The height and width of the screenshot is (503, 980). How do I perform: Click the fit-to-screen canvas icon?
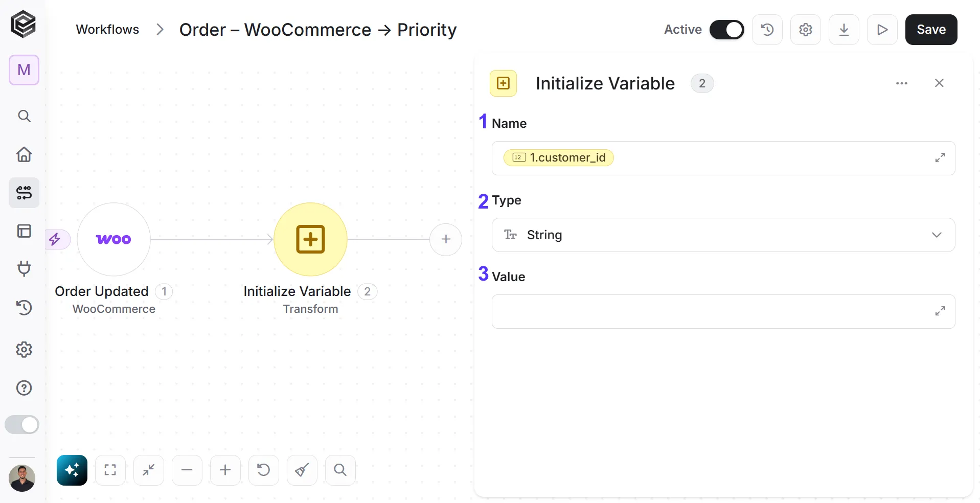click(110, 470)
